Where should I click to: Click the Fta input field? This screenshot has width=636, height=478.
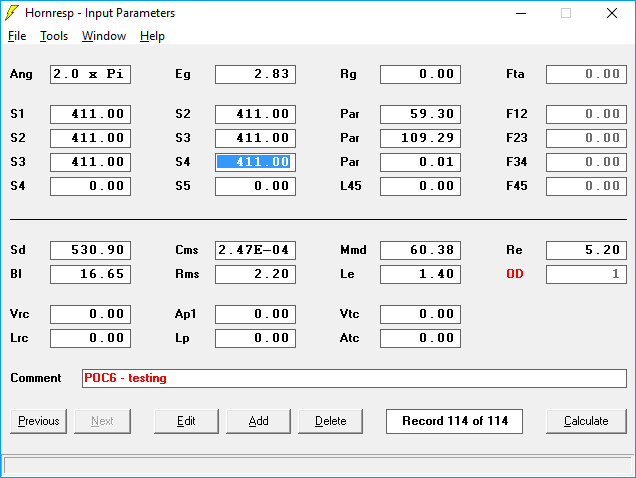coord(586,74)
